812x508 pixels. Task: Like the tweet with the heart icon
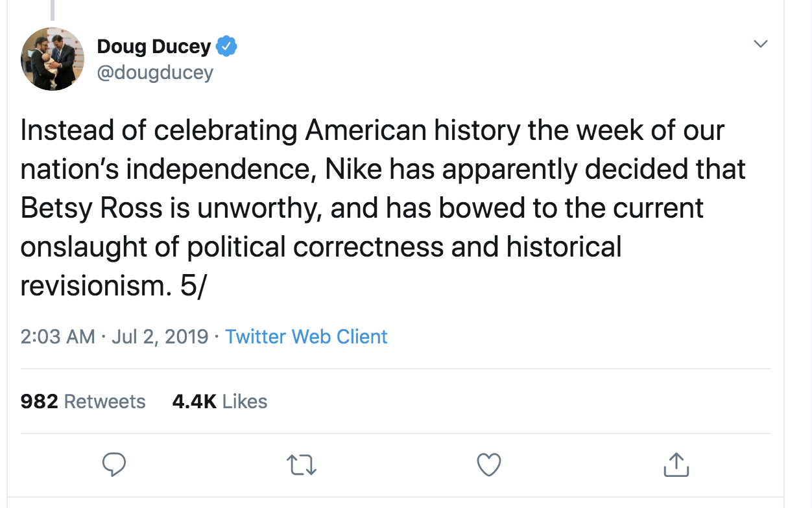489,464
